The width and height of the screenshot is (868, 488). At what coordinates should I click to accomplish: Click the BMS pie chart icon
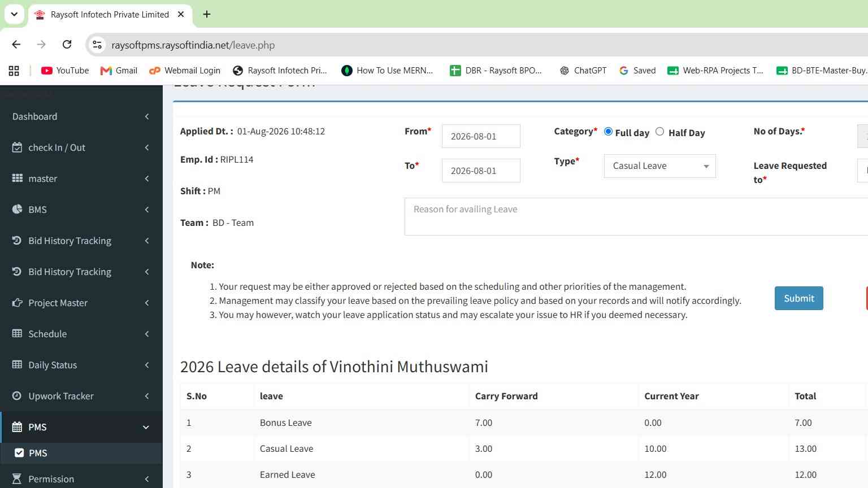[x=17, y=210]
